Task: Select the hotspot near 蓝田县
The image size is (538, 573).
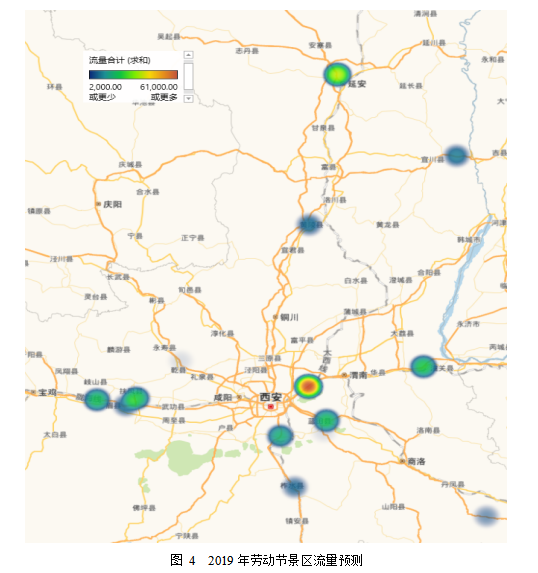Action: (326, 420)
